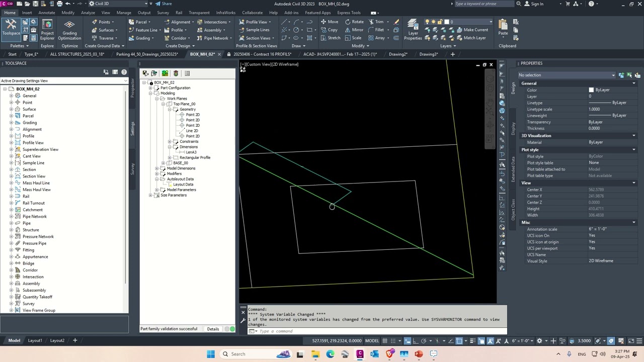Select the Move tool in Modify panel

(x=330, y=22)
